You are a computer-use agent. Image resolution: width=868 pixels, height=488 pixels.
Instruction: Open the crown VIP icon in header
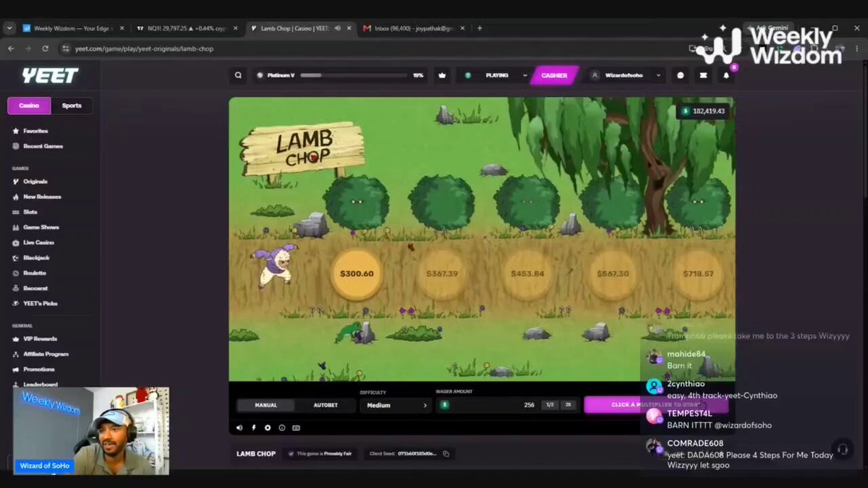point(442,75)
